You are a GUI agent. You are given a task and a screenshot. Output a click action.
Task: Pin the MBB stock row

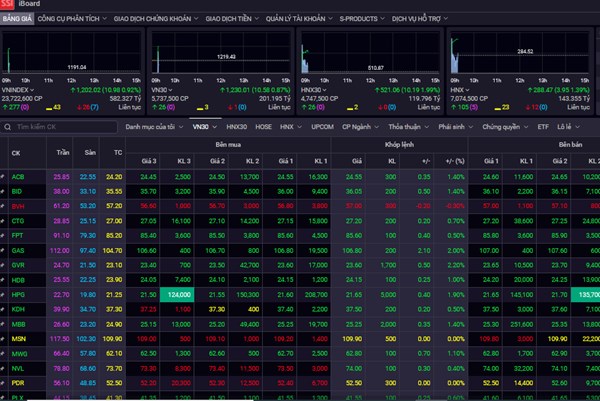click(2, 324)
